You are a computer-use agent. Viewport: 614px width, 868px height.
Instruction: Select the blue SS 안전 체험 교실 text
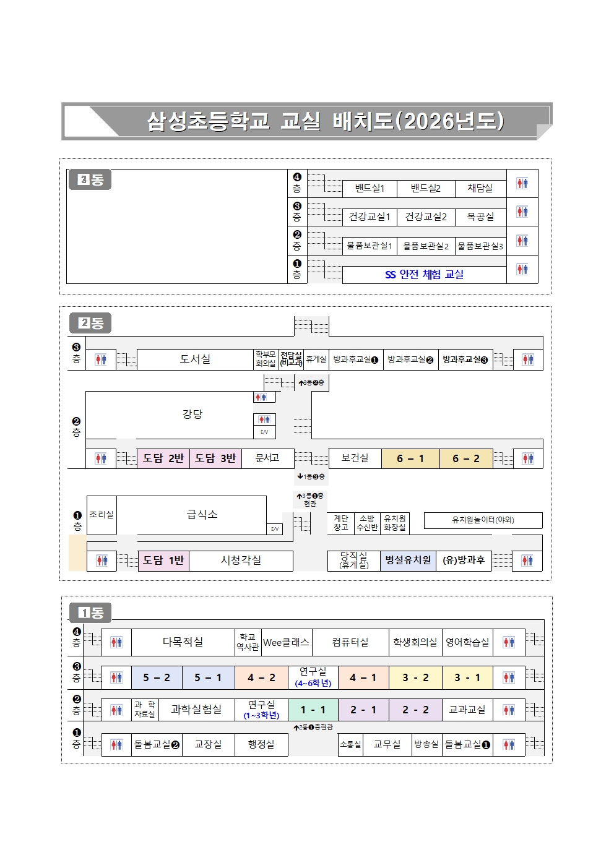424,275
